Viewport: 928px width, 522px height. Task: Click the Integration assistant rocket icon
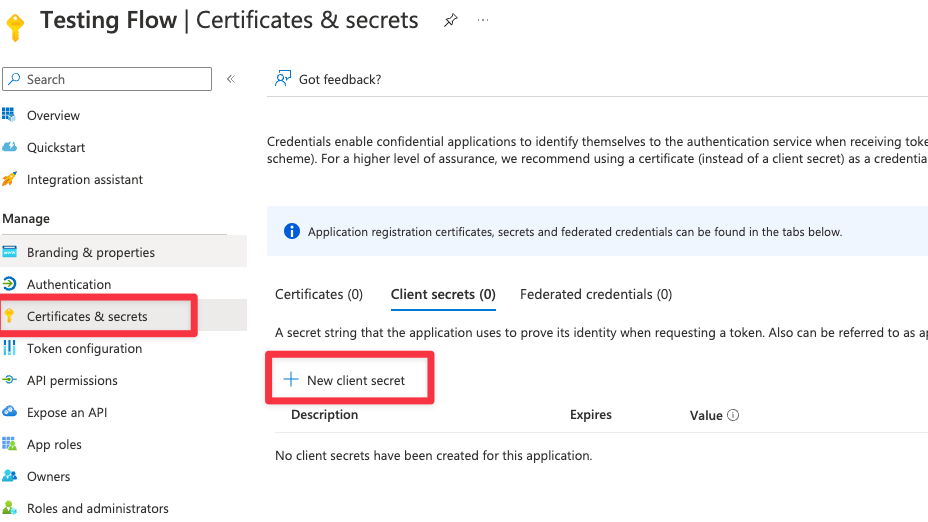tap(10, 179)
